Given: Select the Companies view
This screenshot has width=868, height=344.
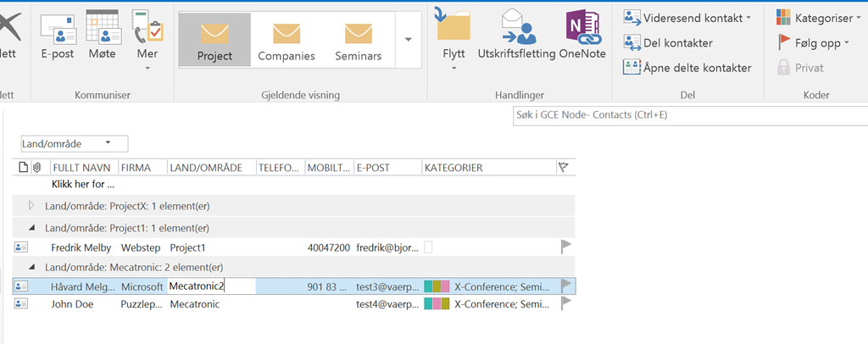Looking at the screenshot, I should (287, 40).
